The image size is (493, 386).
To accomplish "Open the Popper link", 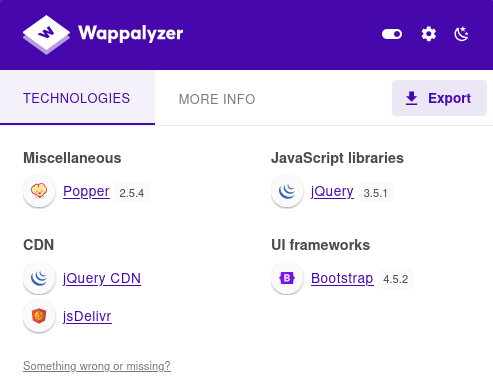I will tap(86, 192).
